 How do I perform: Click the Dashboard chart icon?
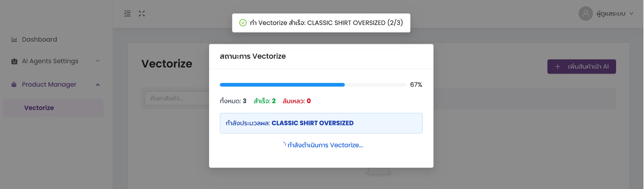[14, 39]
